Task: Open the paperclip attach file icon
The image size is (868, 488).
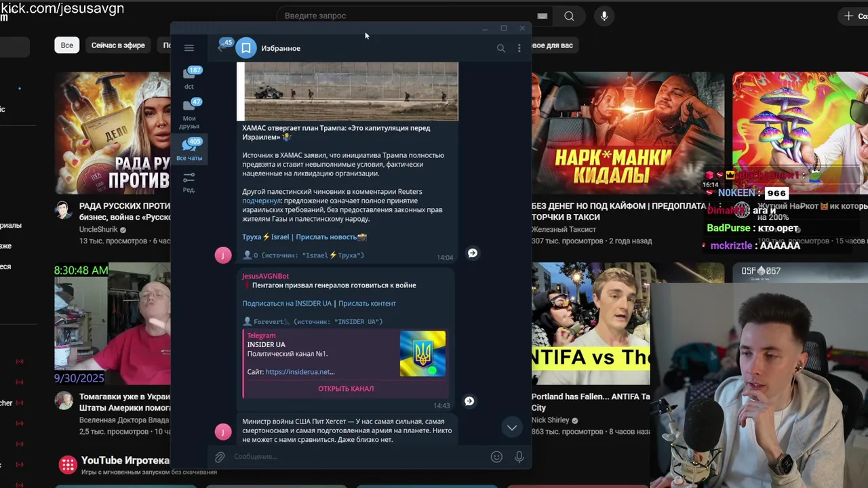Action: coord(220,457)
